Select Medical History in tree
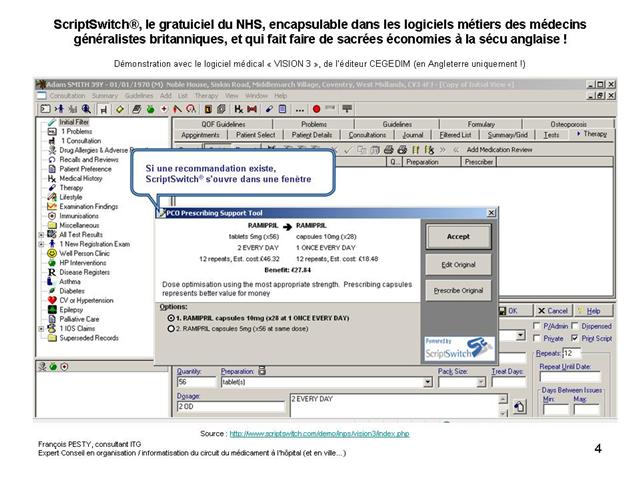This screenshot has height=480, width=640. 81,178
